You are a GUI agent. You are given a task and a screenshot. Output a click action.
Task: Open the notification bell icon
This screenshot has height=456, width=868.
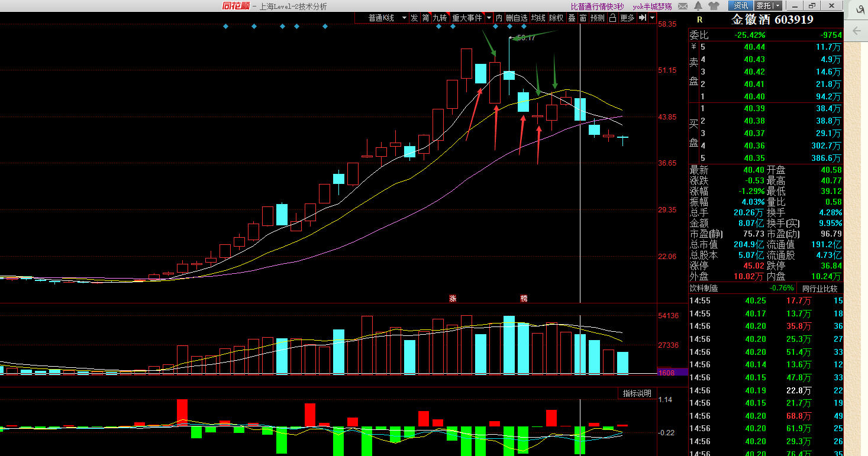point(698,6)
